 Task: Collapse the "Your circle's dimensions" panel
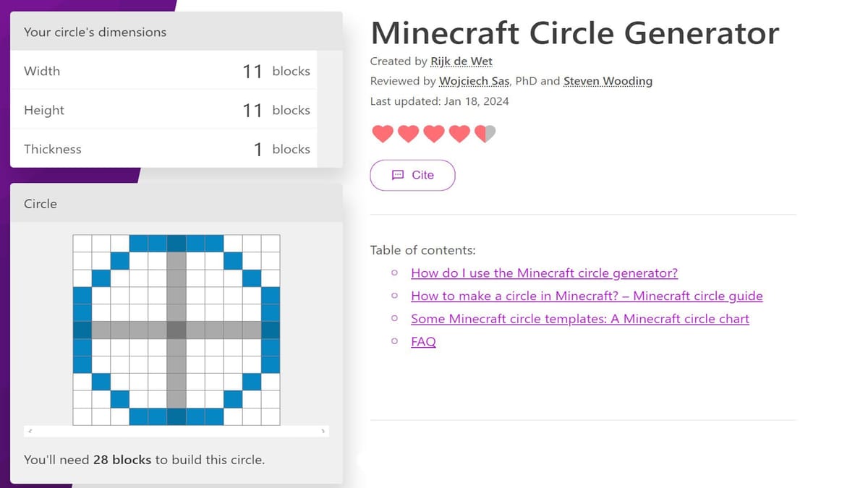174,32
